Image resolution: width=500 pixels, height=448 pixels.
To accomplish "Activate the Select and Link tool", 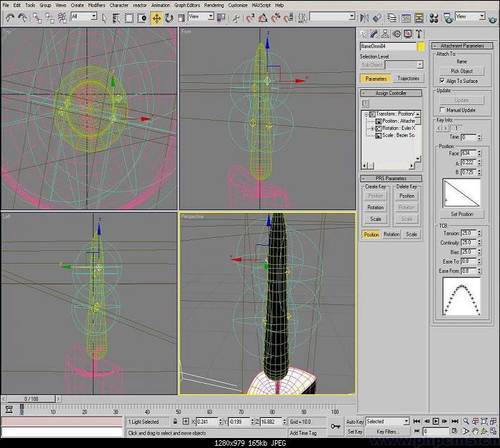I will click(x=37, y=18).
